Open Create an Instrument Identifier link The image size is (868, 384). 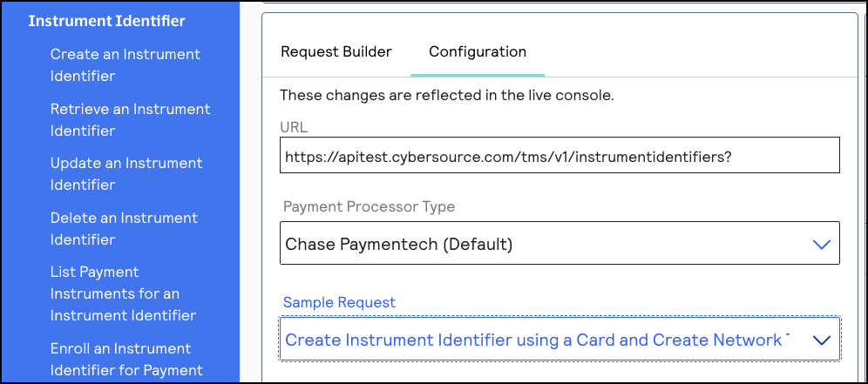tap(125, 65)
